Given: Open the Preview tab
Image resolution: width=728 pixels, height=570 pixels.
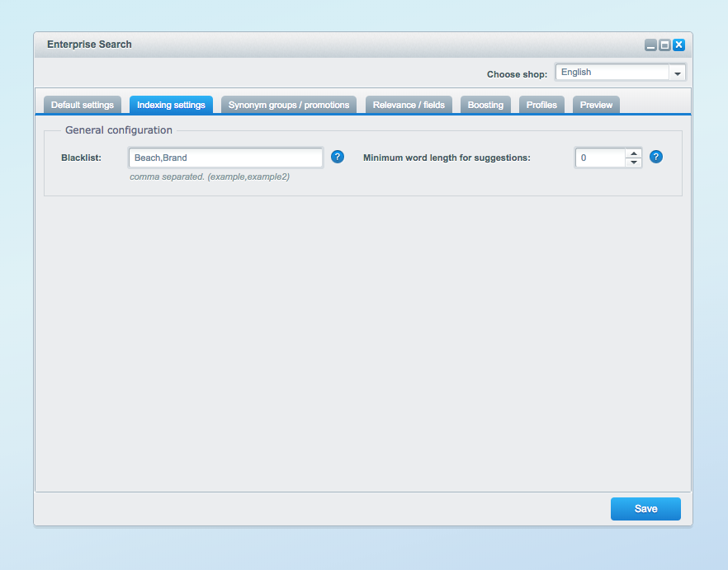Looking at the screenshot, I should (x=596, y=105).
